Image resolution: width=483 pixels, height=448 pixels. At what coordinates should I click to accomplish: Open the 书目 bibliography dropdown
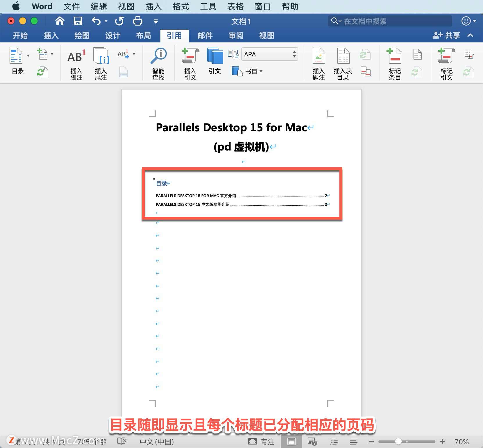[247, 71]
